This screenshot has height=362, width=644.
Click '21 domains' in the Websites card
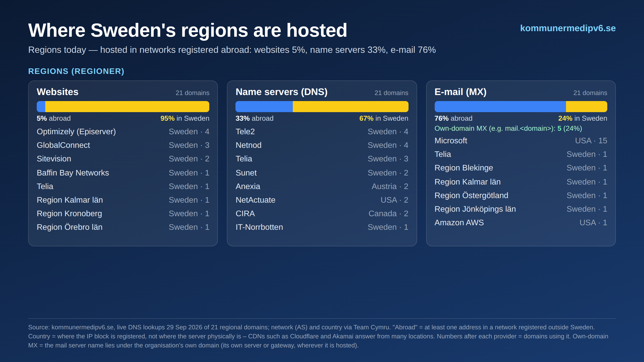point(192,93)
